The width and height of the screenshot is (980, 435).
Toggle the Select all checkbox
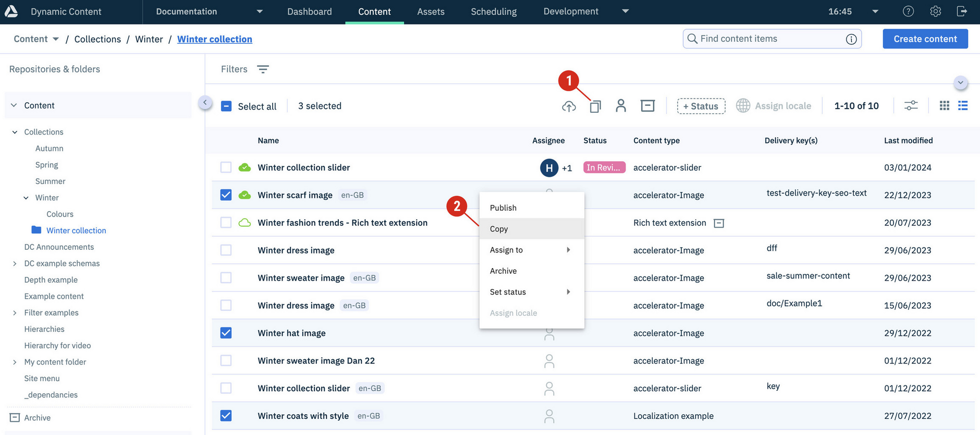point(226,106)
